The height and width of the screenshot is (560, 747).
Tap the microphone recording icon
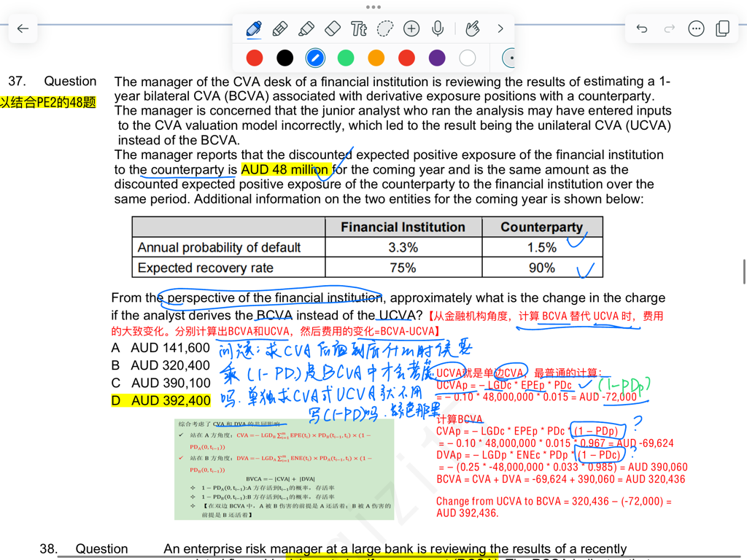438,28
